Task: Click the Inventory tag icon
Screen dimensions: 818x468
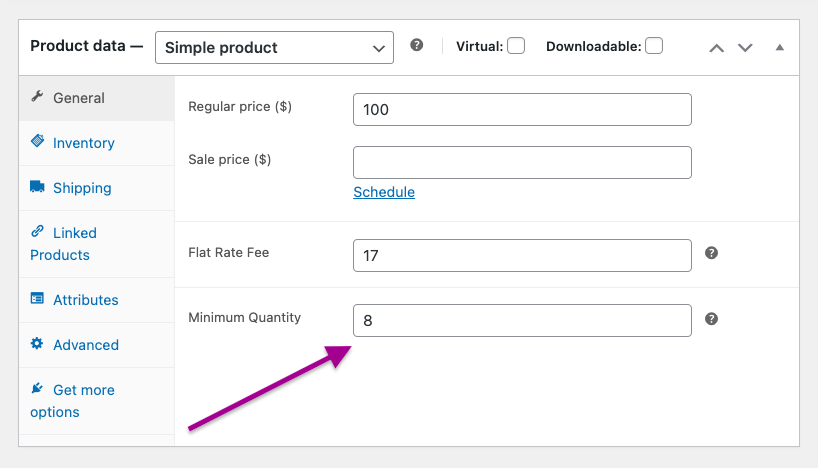Action: tap(37, 142)
